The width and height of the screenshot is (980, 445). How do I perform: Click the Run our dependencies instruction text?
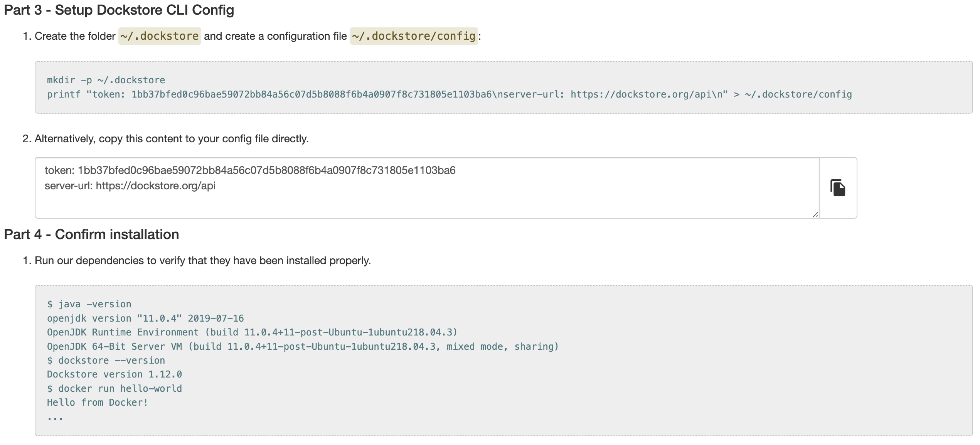click(202, 261)
